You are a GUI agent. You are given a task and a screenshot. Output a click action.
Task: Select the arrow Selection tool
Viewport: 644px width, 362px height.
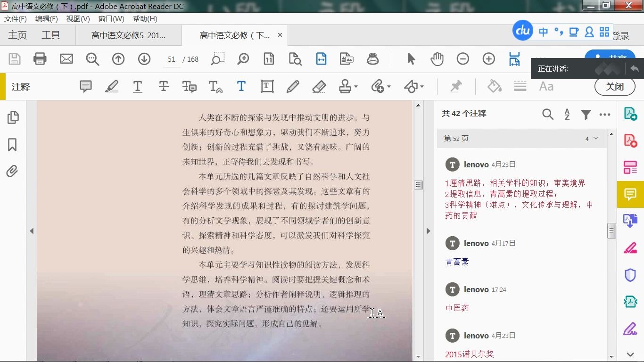pos(411,59)
